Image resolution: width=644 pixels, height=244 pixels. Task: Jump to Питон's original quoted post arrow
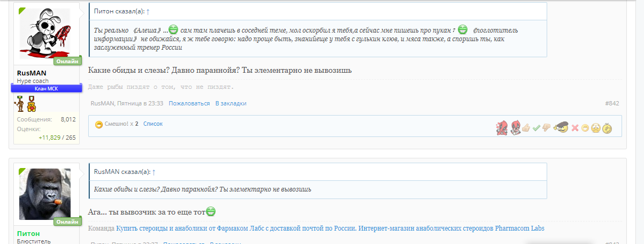tap(148, 11)
